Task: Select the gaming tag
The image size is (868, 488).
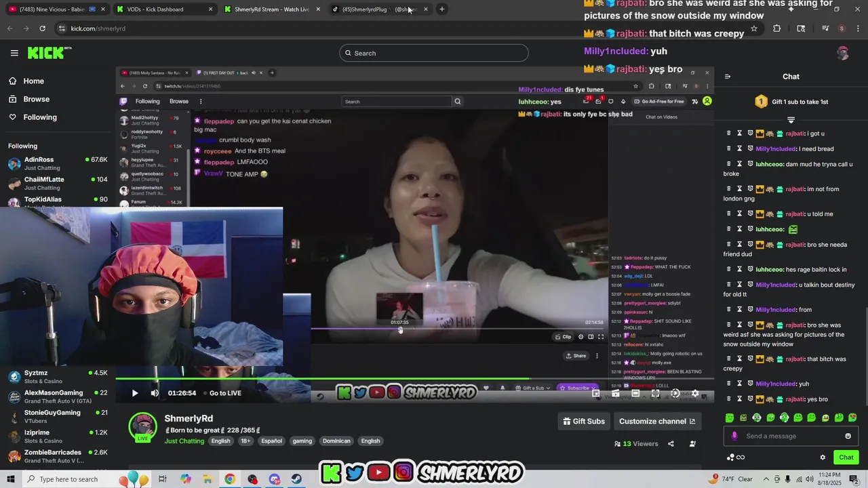Action: pos(302,441)
